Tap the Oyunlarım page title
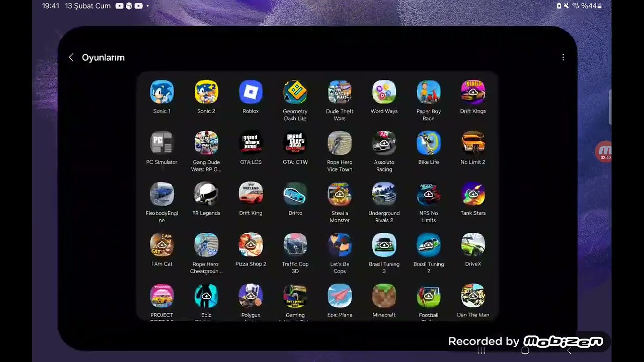The image size is (644, 362). point(103,57)
